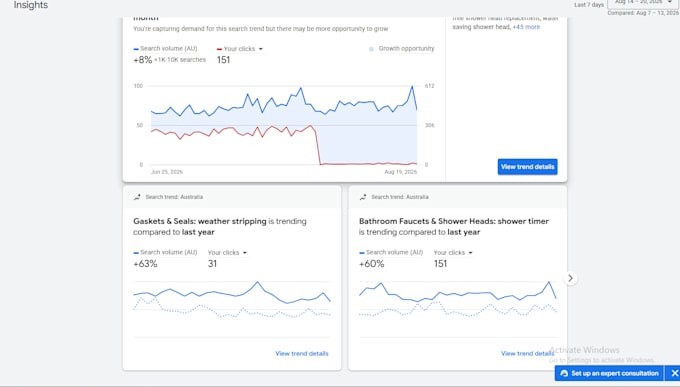Click the headset icon on consultation button

pyautogui.click(x=564, y=373)
